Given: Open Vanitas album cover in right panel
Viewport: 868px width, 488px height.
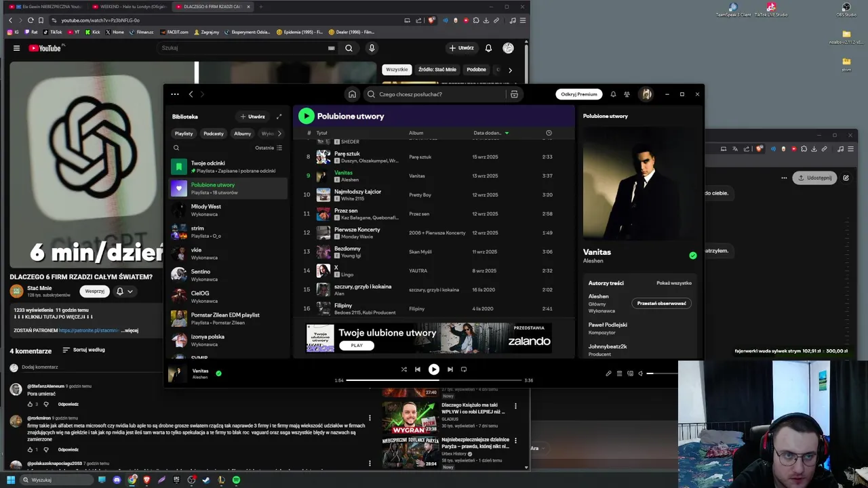Looking at the screenshot, I should click(638, 183).
